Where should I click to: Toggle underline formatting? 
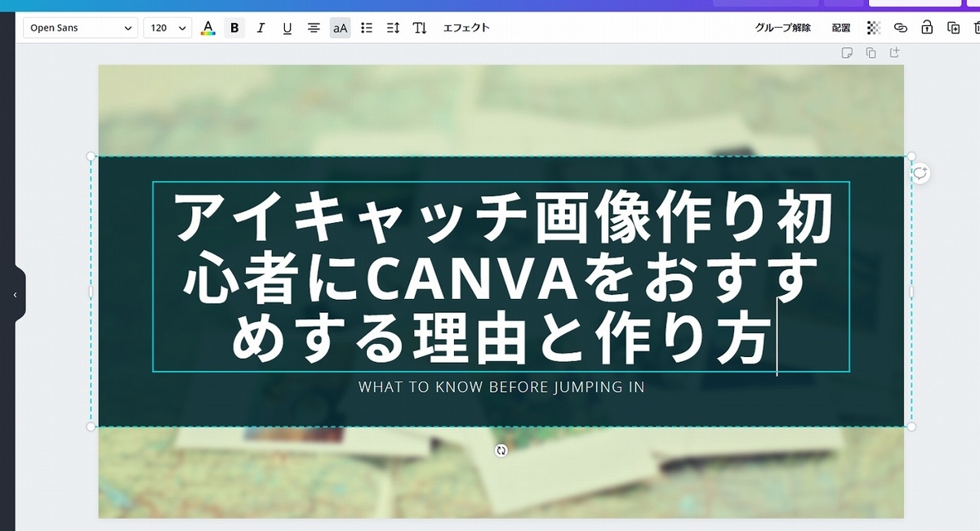pos(287,28)
